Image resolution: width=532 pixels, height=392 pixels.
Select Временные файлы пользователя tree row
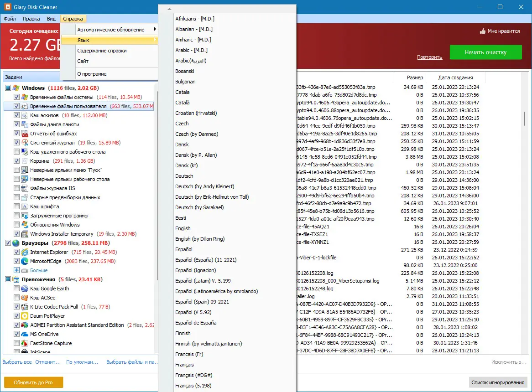coord(79,106)
